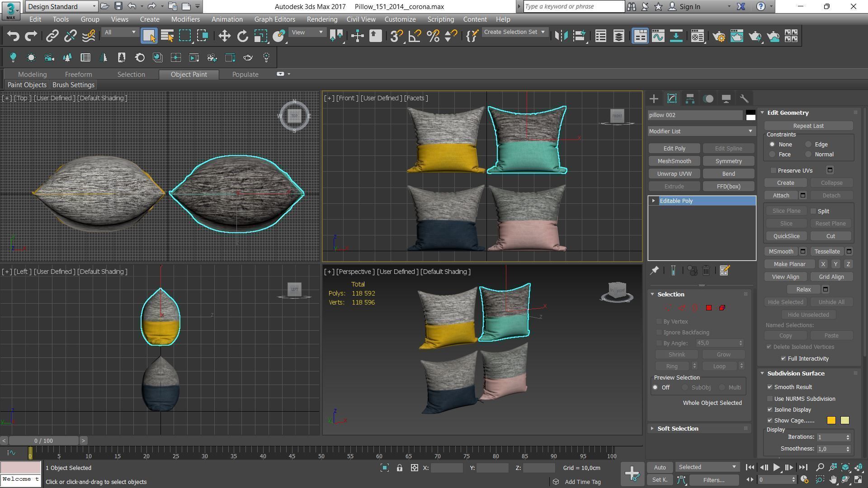Open Render Setup teapot icon
The width and height of the screenshot is (868, 488).
pos(719,36)
